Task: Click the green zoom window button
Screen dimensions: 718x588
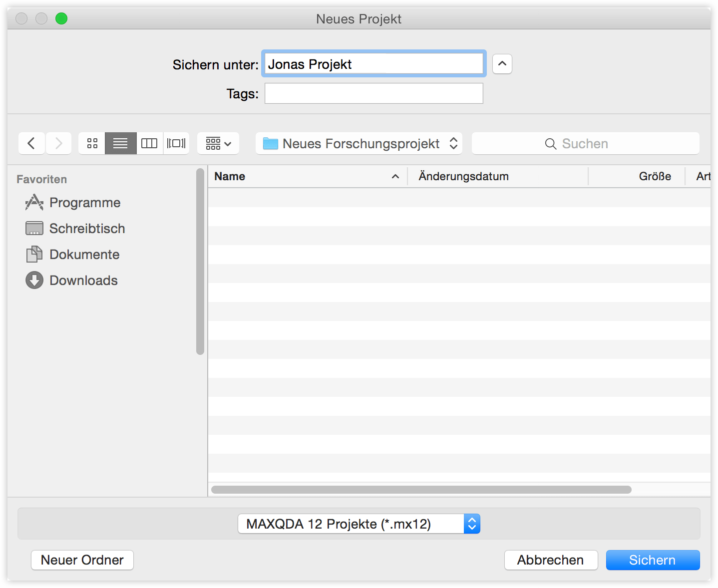Action: [61, 18]
